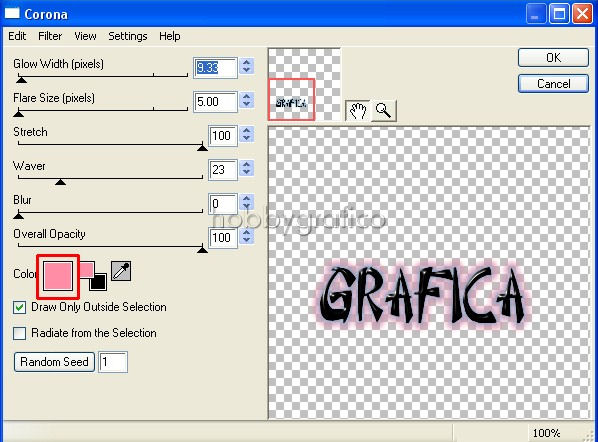Screen dimensions: 598x442
Task: Open the large pink Color swatch
Action: tap(58, 276)
